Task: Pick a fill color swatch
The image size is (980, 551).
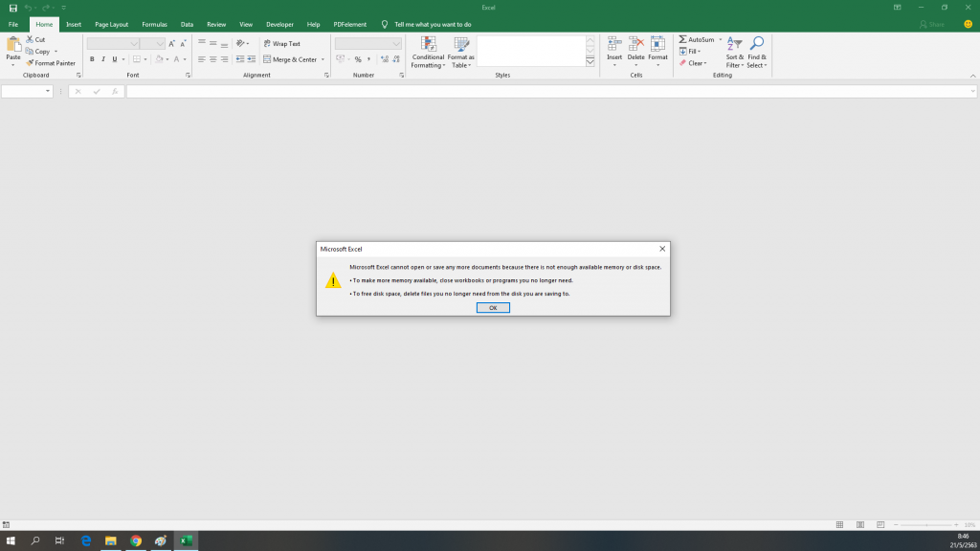Action: pos(158,59)
